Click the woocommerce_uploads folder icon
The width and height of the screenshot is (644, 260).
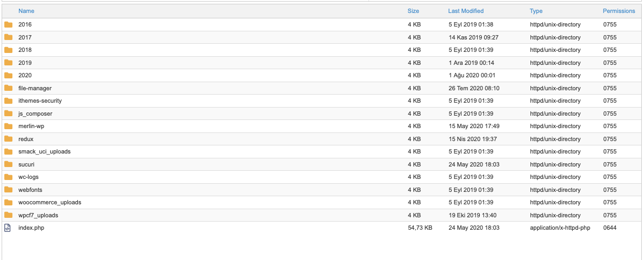click(x=8, y=203)
